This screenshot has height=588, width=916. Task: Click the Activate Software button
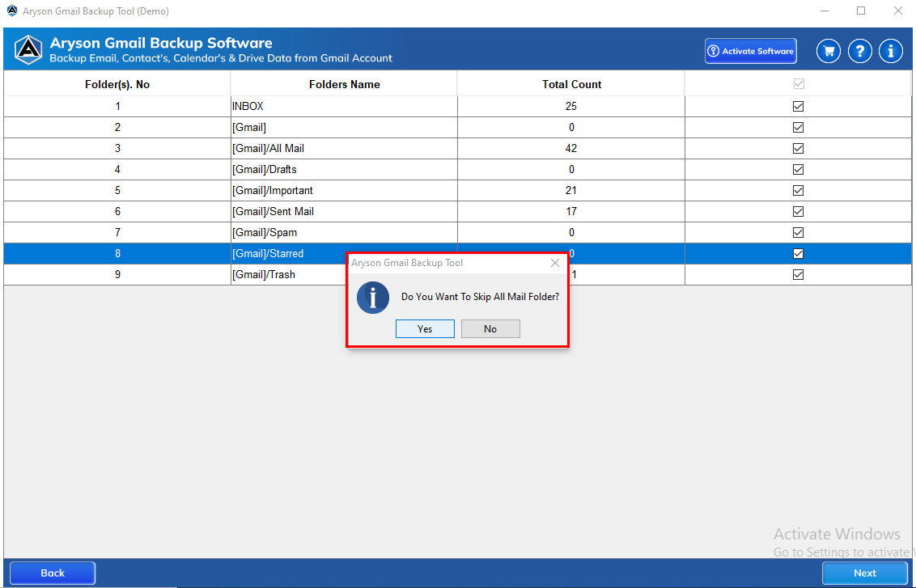[x=751, y=51]
